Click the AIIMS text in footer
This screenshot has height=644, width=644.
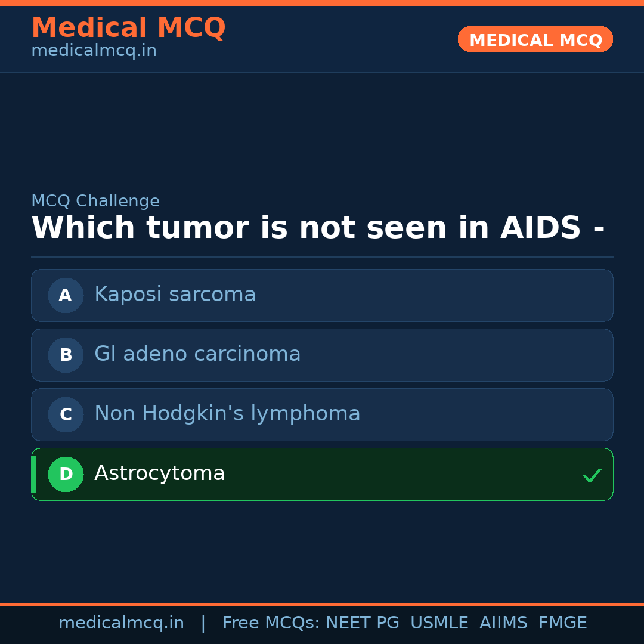pyautogui.click(x=503, y=623)
